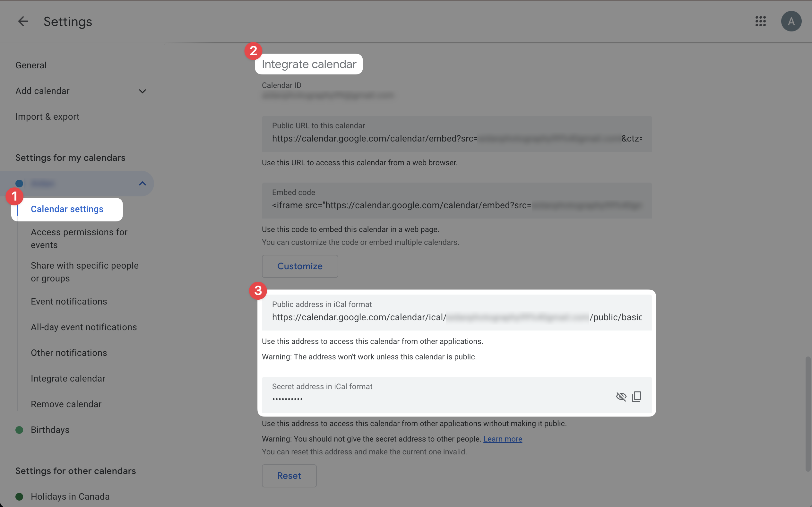Click the blue calendar color dot

20,184
